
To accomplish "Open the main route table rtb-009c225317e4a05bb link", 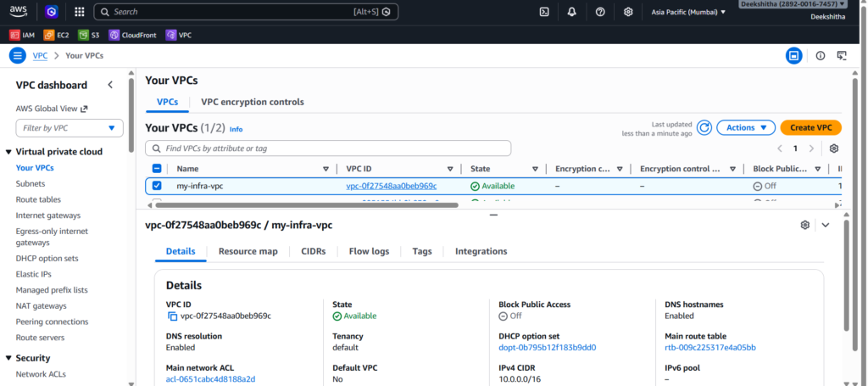I will click(x=709, y=348).
